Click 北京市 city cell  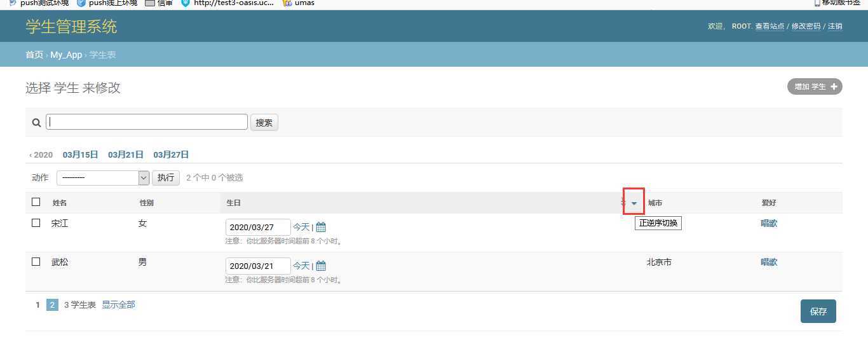659,262
